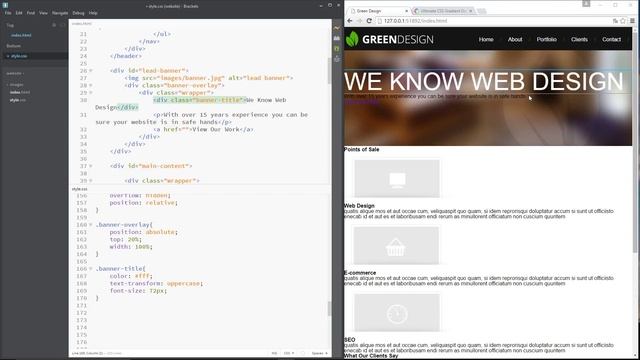Collapse .banner-overlay rule fold at line 160

(91, 225)
